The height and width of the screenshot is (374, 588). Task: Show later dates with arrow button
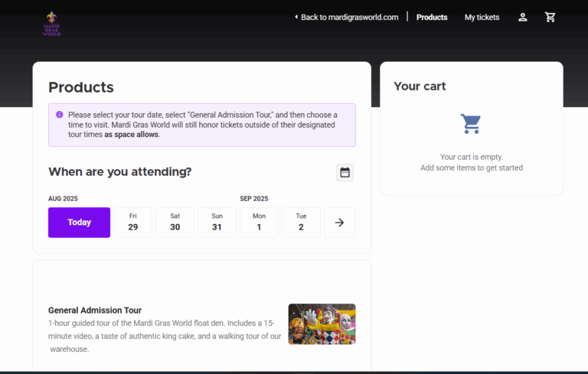click(x=339, y=223)
